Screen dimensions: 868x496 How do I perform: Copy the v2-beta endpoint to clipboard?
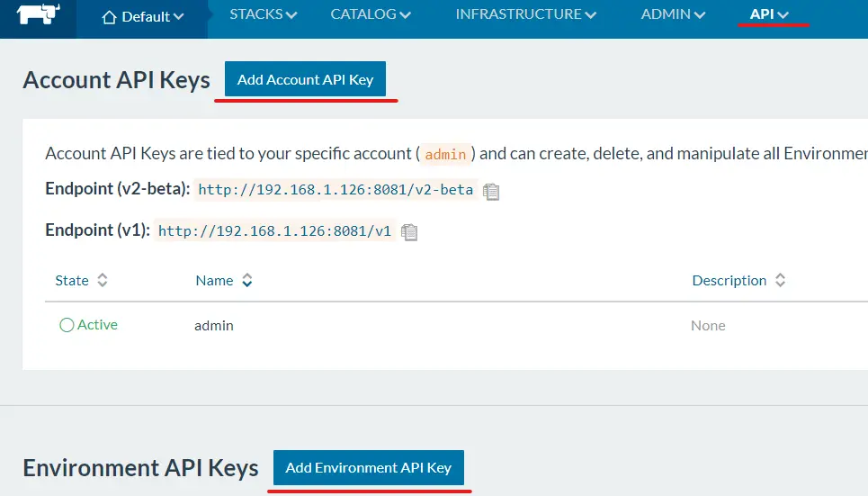point(491,191)
